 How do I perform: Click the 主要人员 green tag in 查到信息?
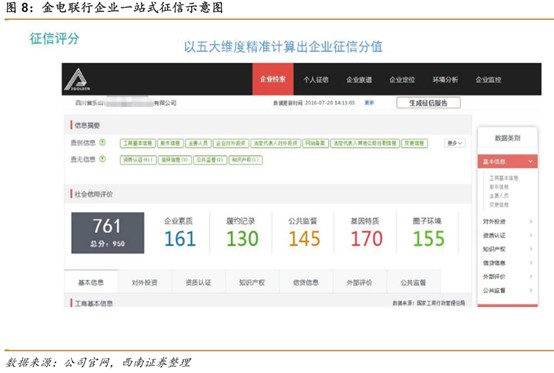198,143
